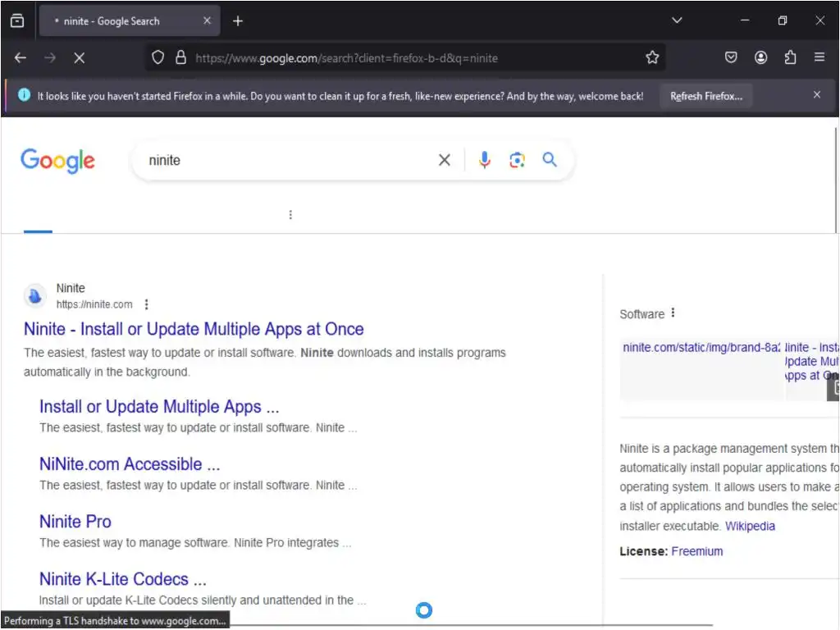Go to Google home via logo

coord(58,161)
